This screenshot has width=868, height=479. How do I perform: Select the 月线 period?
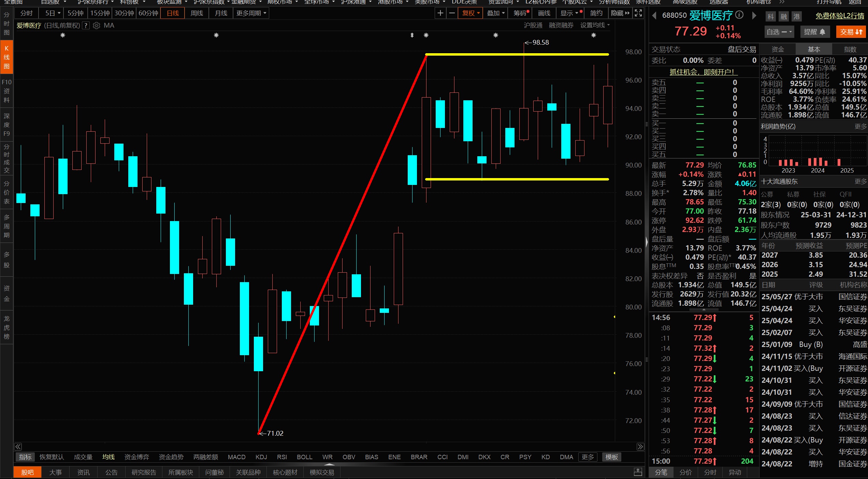coord(221,13)
